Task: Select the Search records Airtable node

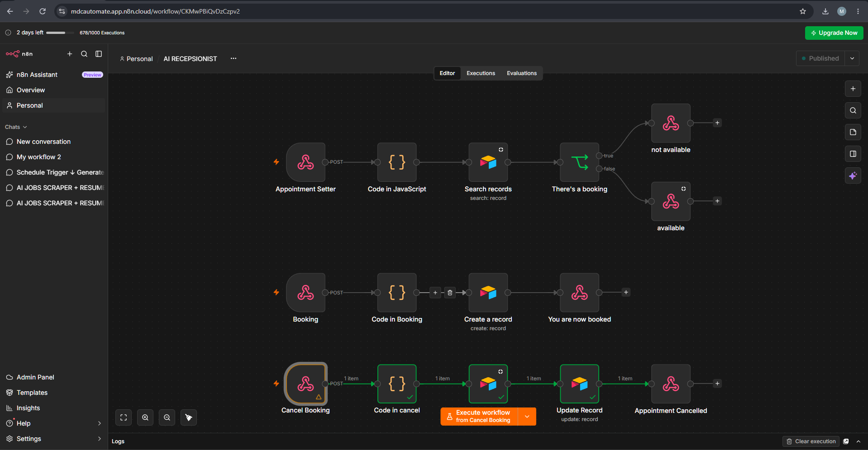Action: (x=488, y=162)
